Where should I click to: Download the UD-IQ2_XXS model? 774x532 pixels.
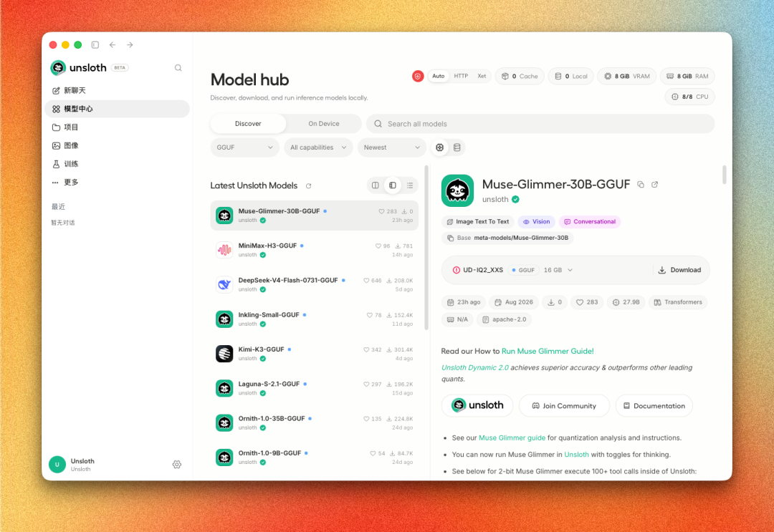click(x=679, y=270)
